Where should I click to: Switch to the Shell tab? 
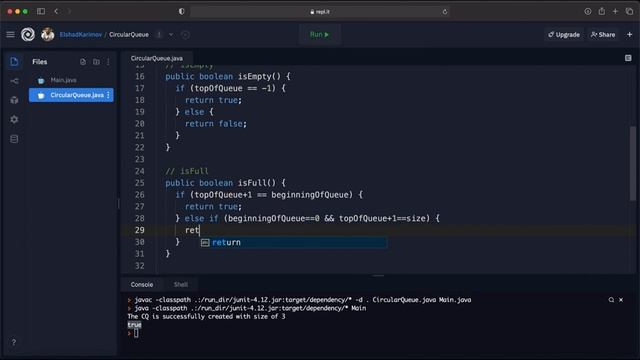click(181, 284)
